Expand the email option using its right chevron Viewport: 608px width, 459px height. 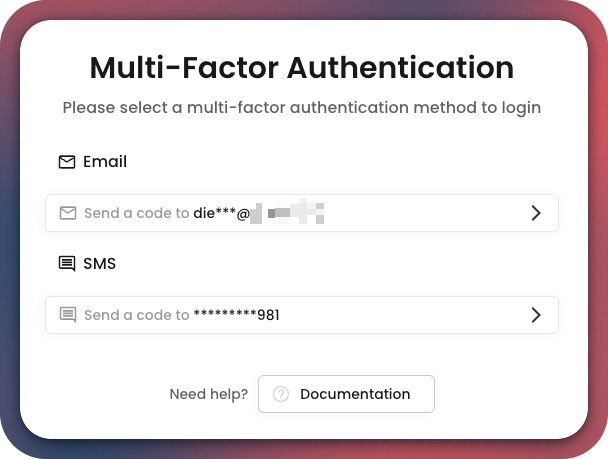pos(536,213)
